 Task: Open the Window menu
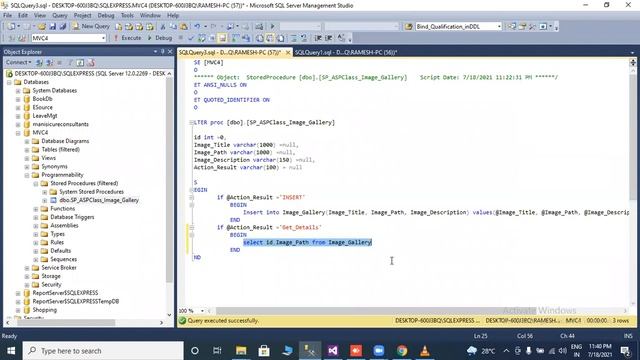tap(150, 15)
